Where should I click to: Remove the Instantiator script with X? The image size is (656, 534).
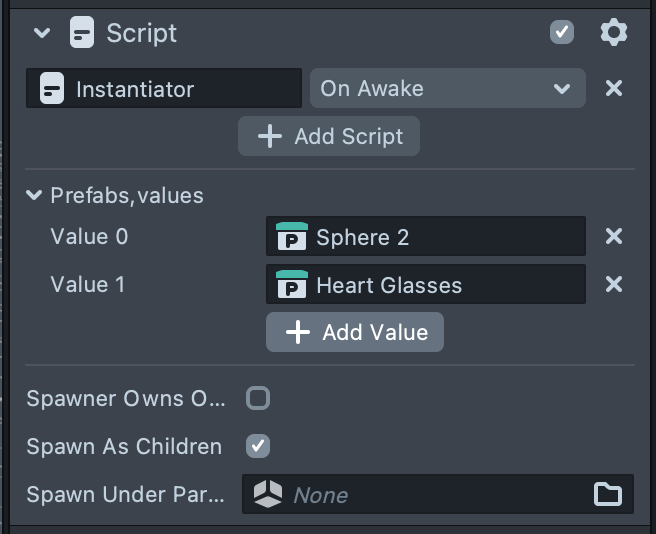pyautogui.click(x=614, y=88)
